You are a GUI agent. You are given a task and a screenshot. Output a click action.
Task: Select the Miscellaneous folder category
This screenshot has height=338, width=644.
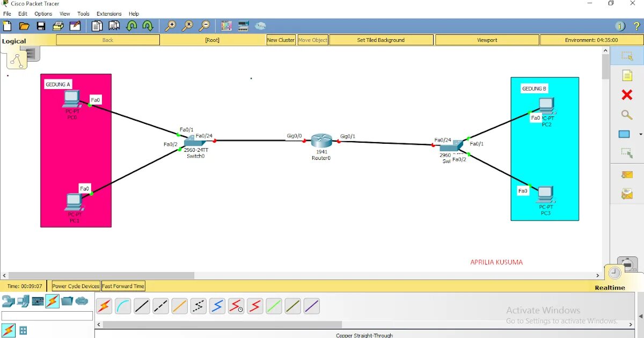click(67, 301)
